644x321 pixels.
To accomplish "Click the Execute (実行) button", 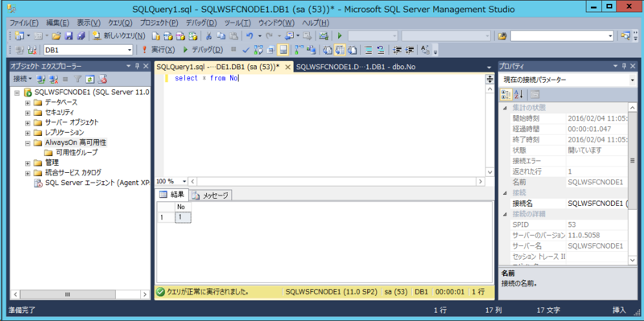I will click(x=158, y=50).
